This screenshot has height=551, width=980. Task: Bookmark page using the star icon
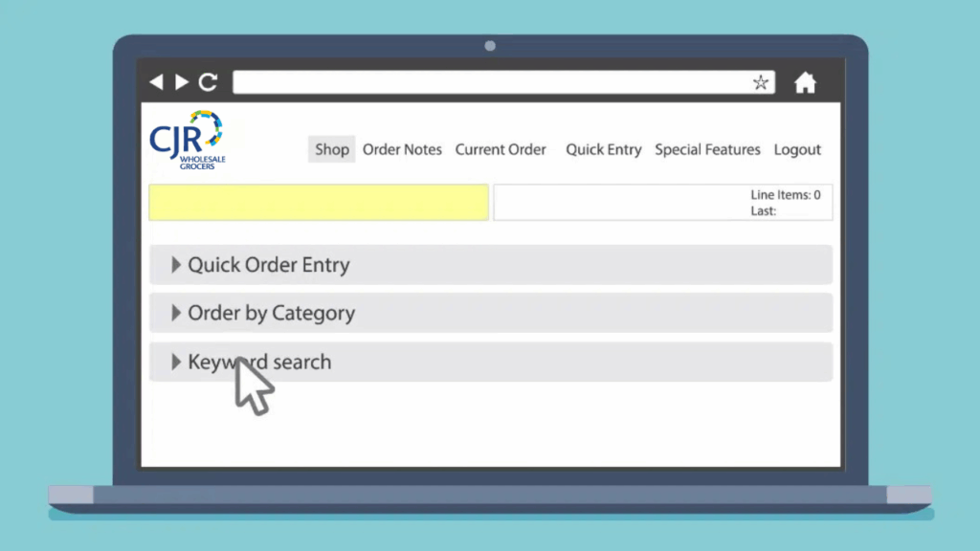(x=760, y=82)
